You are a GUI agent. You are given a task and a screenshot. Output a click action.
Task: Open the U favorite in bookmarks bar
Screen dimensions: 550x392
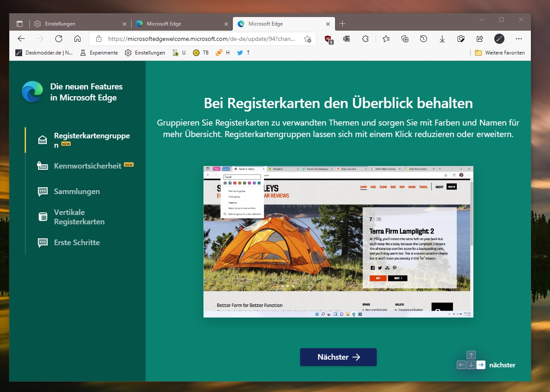[179, 53]
